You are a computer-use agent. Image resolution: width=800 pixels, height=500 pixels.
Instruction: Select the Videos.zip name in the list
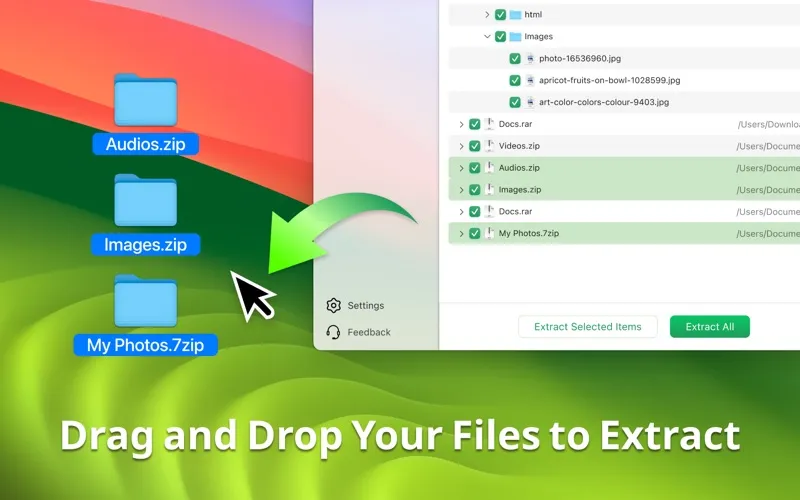coord(519,146)
